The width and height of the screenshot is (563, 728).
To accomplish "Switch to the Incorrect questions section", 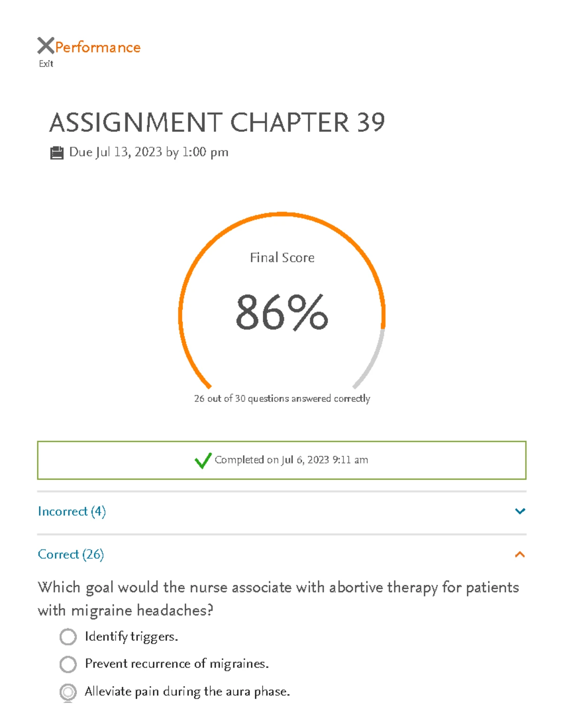I will tap(72, 512).
